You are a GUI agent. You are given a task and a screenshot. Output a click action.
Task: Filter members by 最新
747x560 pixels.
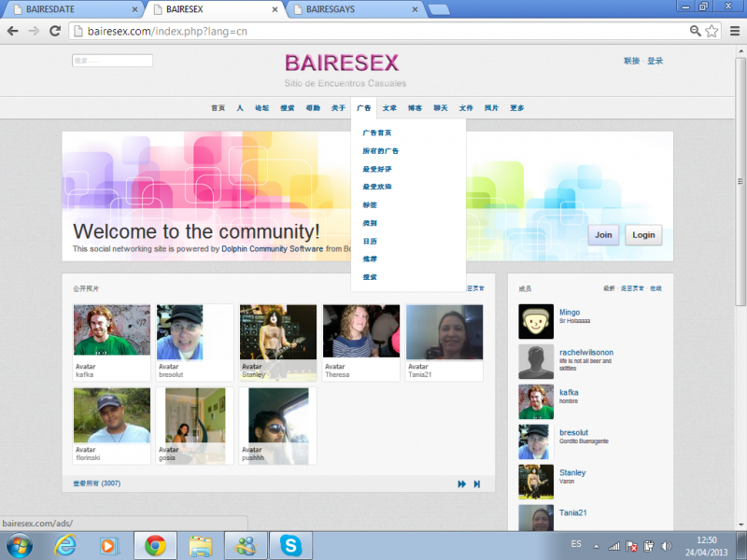click(609, 288)
